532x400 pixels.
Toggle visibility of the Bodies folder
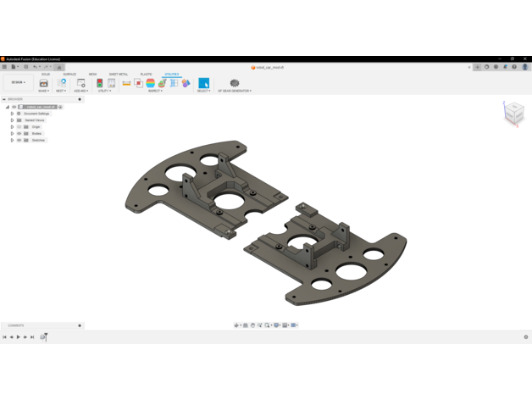[19, 134]
